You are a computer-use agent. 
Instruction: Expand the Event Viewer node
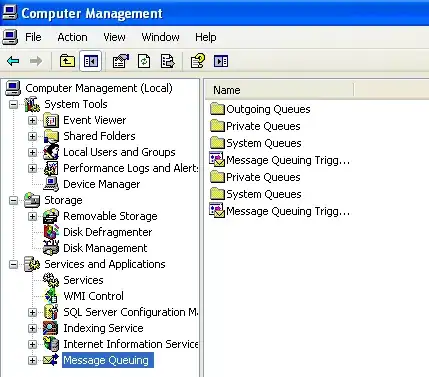(x=32, y=120)
